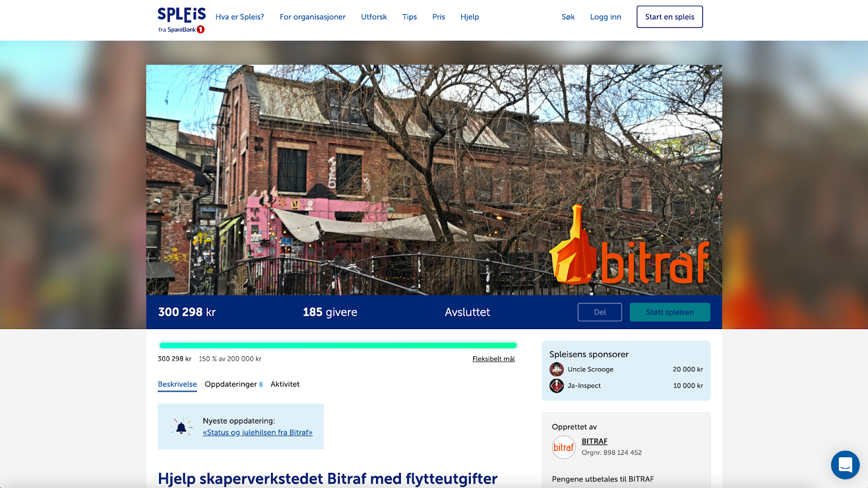Click the Ja-Inspect sponsor avatar

pos(557,386)
